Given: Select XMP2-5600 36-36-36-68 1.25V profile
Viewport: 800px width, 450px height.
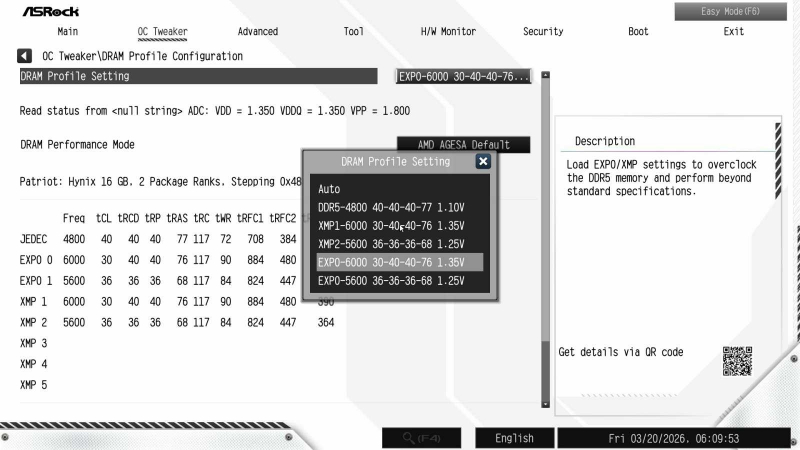Looking at the screenshot, I should point(391,244).
